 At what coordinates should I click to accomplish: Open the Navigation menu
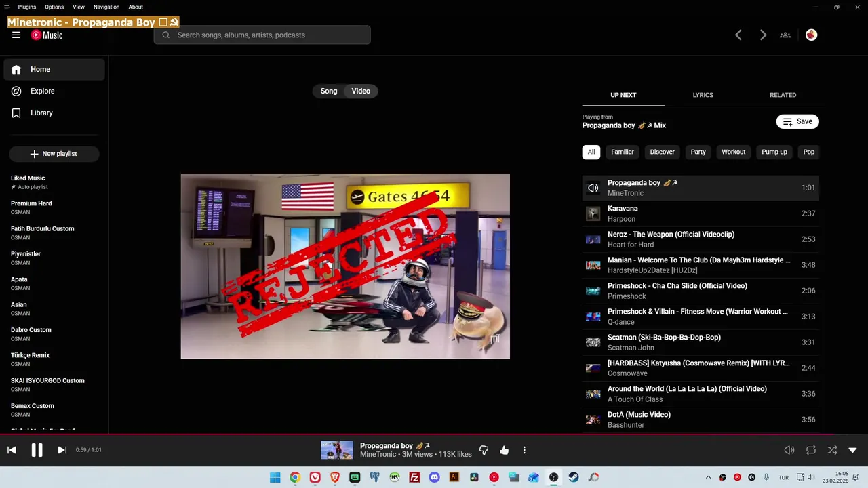[106, 7]
